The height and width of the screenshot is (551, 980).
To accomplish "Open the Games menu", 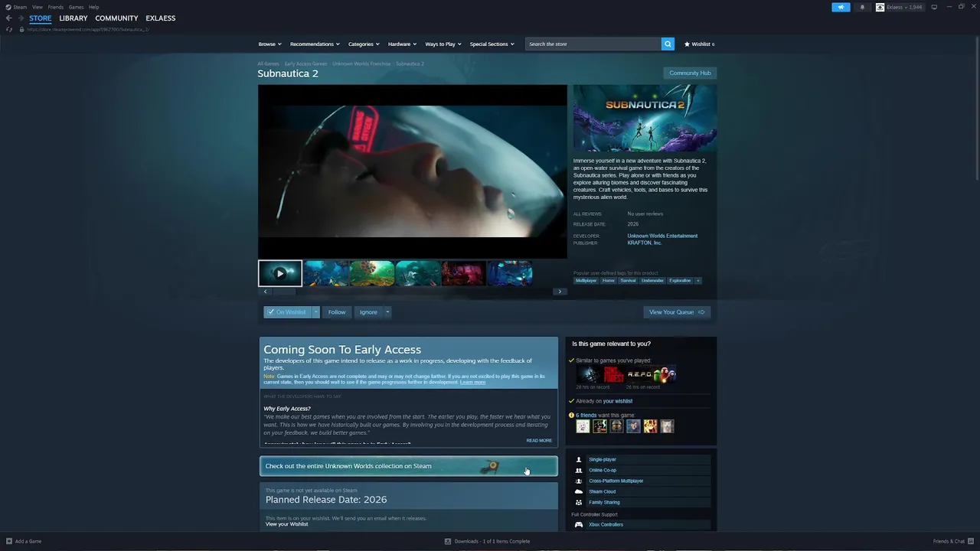I will [x=76, y=7].
